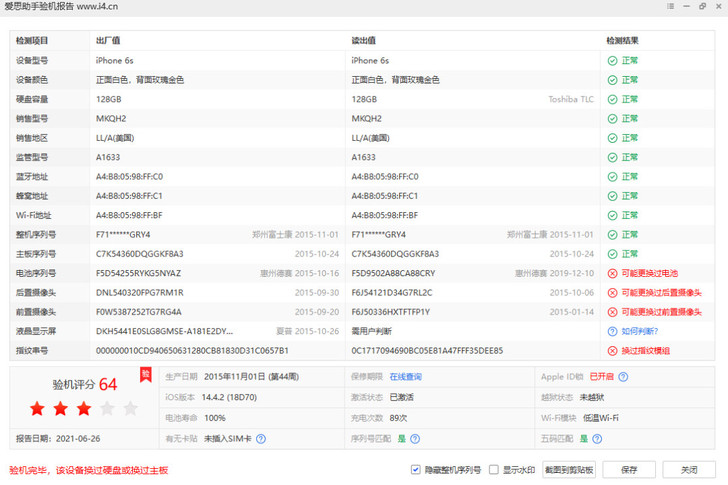Screen dimensions: 728x485
Task: Click the 出厂值 column header
Action: click(x=108, y=41)
